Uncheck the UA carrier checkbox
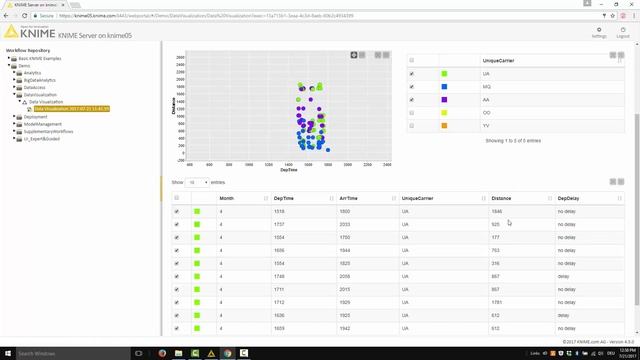The image size is (640, 360). (411, 74)
